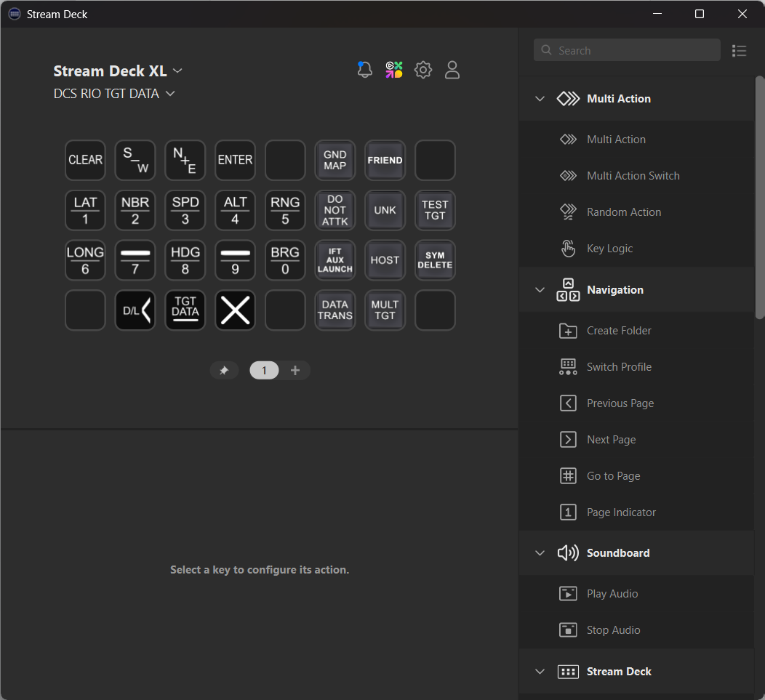
Task: Toggle the action list view icon
Action: click(740, 50)
